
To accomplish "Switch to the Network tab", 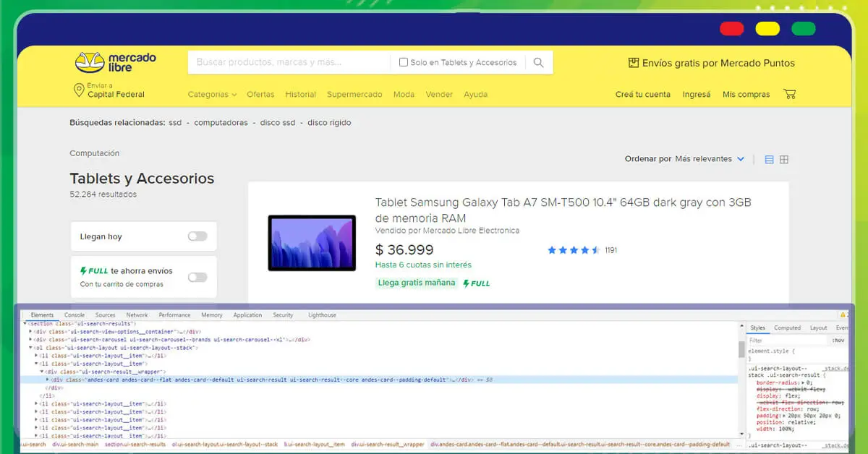I will (137, 315).
